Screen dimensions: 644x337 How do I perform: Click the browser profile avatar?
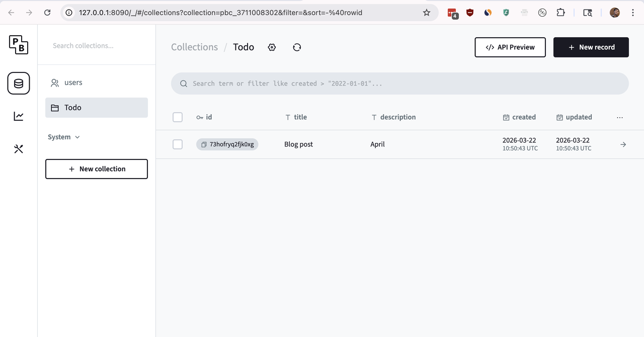[614, 12]
